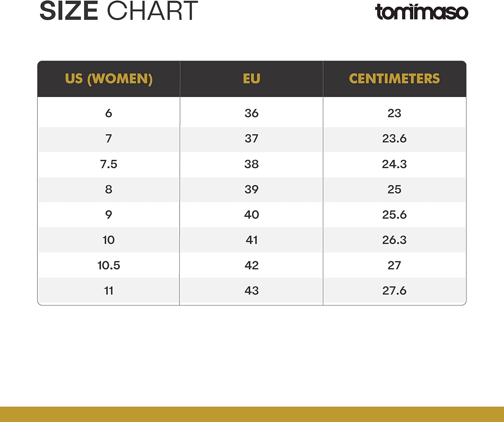Click US women size 7.5 cell
Image resolution: width=504 pixels, height=422 pixels.
(109, 164)
